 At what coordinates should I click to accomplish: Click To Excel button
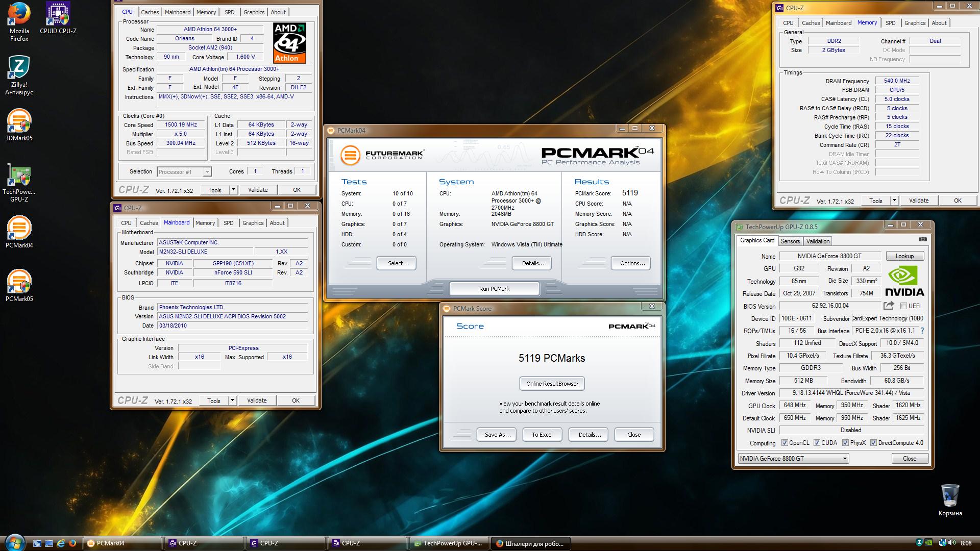click(542, 435)
